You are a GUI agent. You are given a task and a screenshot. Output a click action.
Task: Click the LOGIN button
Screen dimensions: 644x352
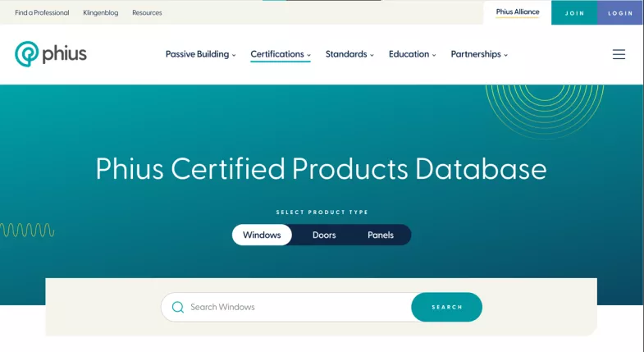[x=620, y=13]
